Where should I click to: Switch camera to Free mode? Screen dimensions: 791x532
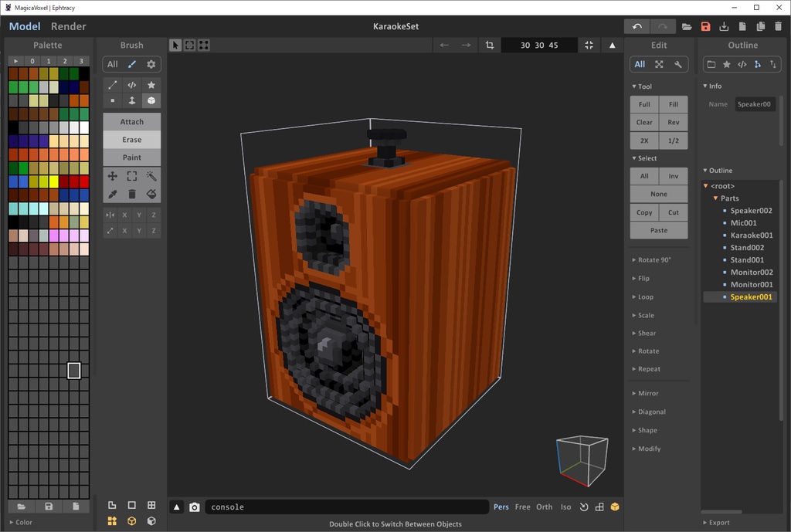tap(522, 507)
